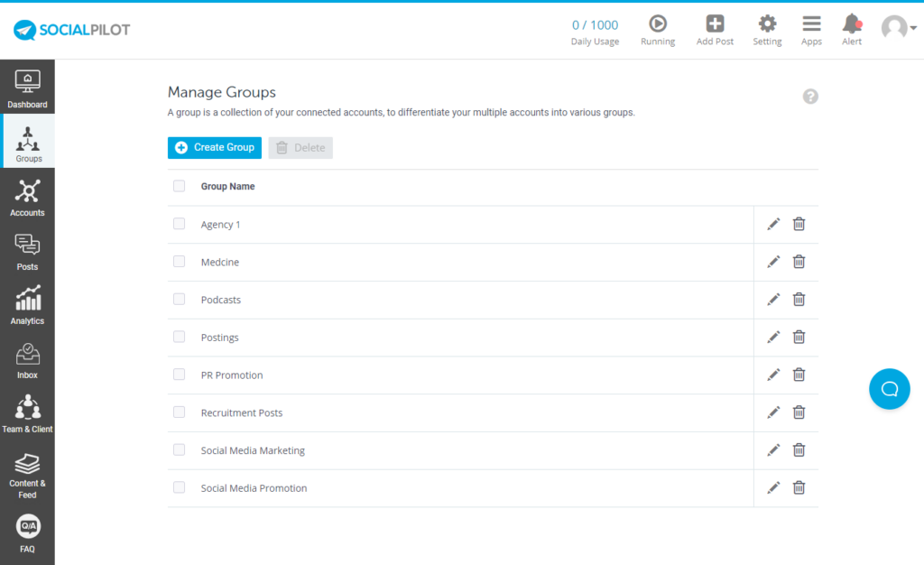The height and width of the screenshot is (565, 924).
Task: Edit the Agency 1 group with pencil icon
Action: (x=773, y=224)
